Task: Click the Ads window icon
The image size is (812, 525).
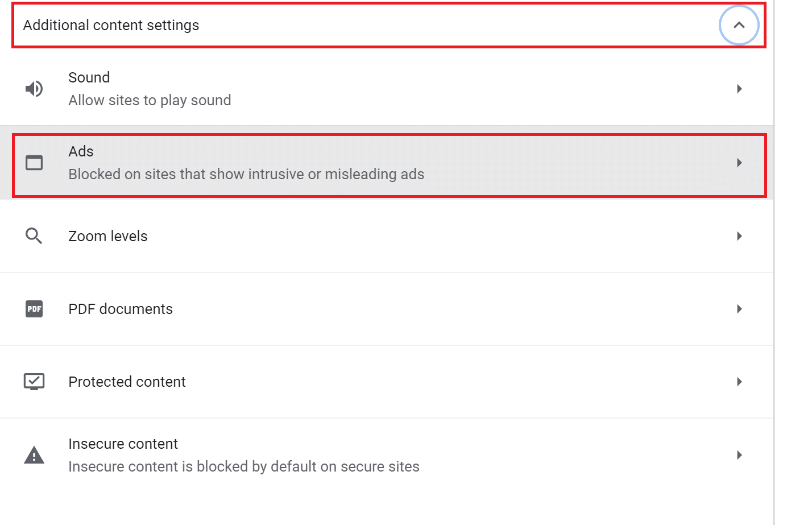Action: click(34, 163)
